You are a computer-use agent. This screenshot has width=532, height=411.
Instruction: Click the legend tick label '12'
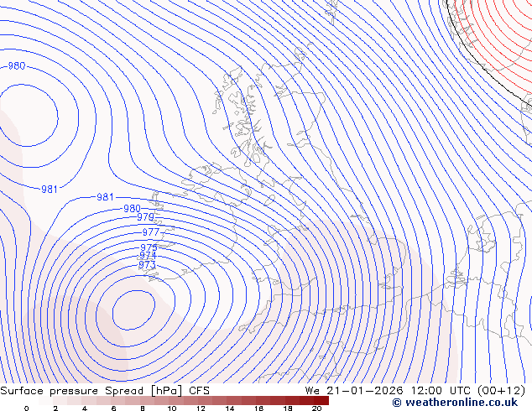[201, 408]
